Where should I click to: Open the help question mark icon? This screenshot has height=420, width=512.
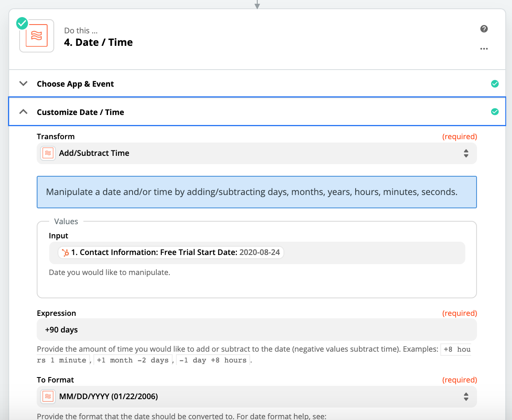tap(484, 29)
